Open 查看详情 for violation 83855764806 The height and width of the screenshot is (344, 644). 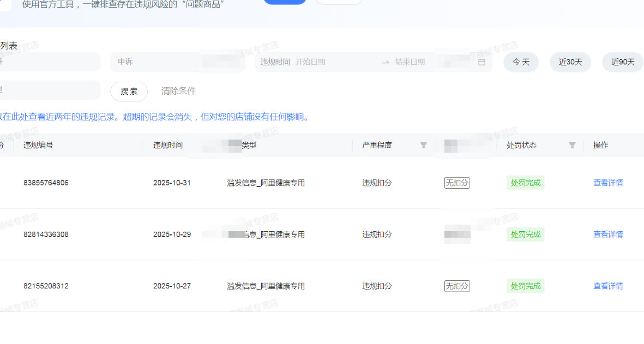coord(608,183)
